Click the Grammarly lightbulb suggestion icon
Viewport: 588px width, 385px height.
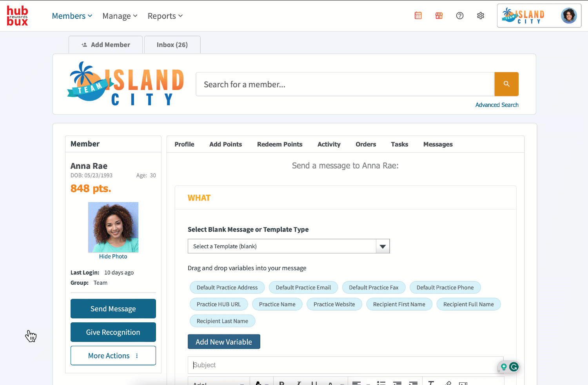(504, 367)
